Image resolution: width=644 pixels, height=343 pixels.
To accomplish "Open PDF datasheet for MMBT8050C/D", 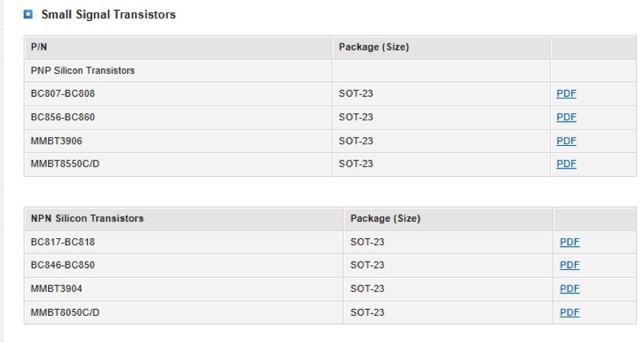I will coord(570,312).
